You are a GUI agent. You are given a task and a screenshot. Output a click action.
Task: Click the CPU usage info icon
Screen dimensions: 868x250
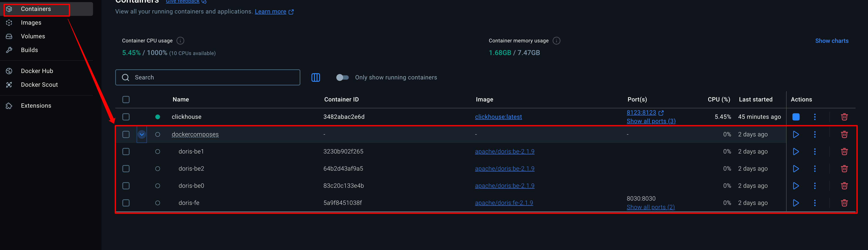coord(180,41)
